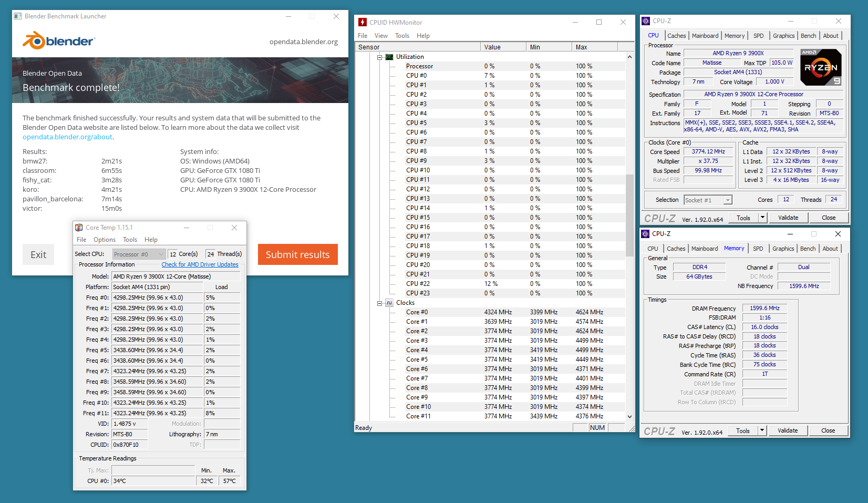Click the VID value field in Core Temp
The image size is (868, 503).
click(130, 424)
